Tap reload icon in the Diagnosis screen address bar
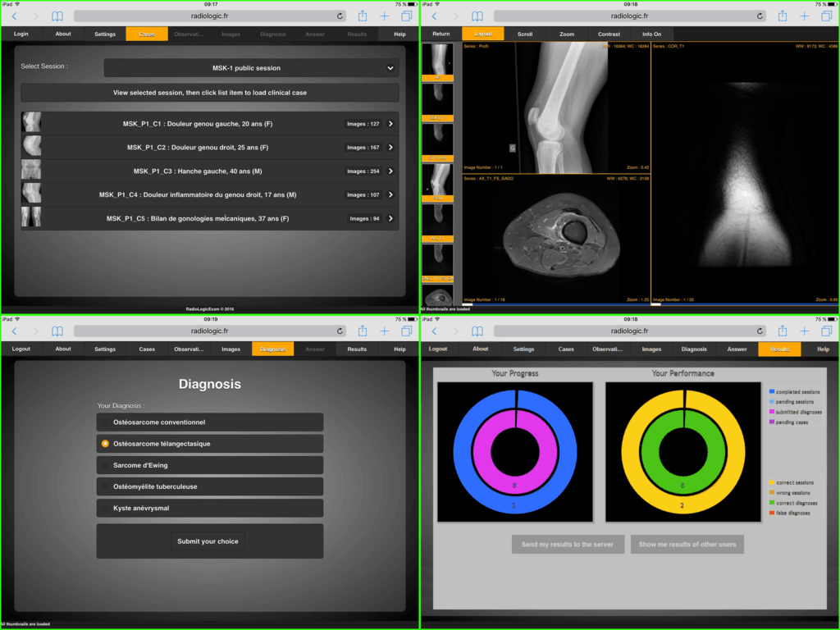 pyautogui.click(x=340, y=331)
